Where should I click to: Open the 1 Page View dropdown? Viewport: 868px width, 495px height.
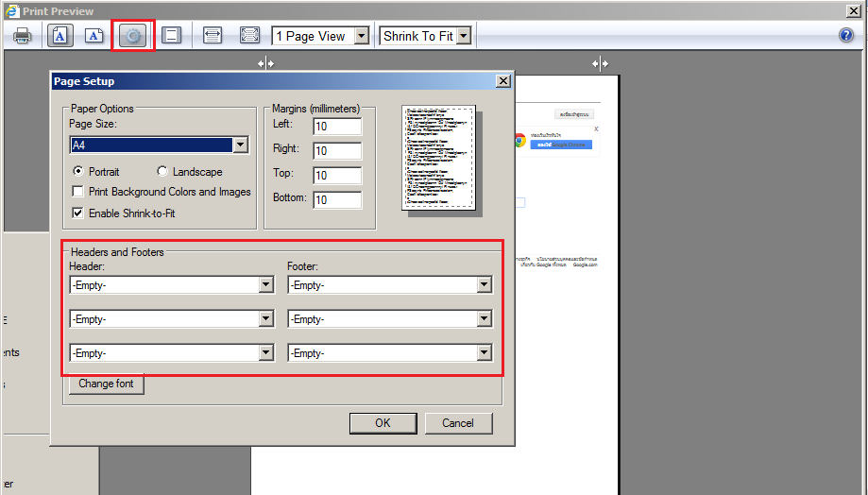(x=362, y=36)
